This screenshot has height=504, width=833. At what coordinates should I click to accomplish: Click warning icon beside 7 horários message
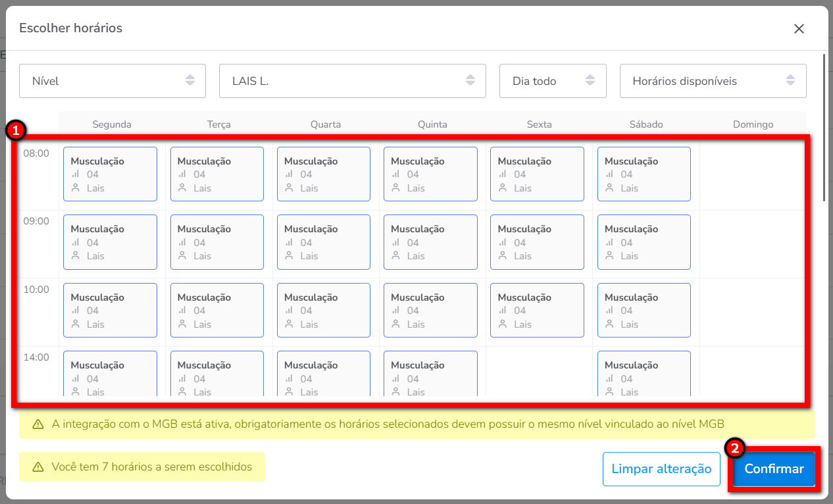click(38, 467)
